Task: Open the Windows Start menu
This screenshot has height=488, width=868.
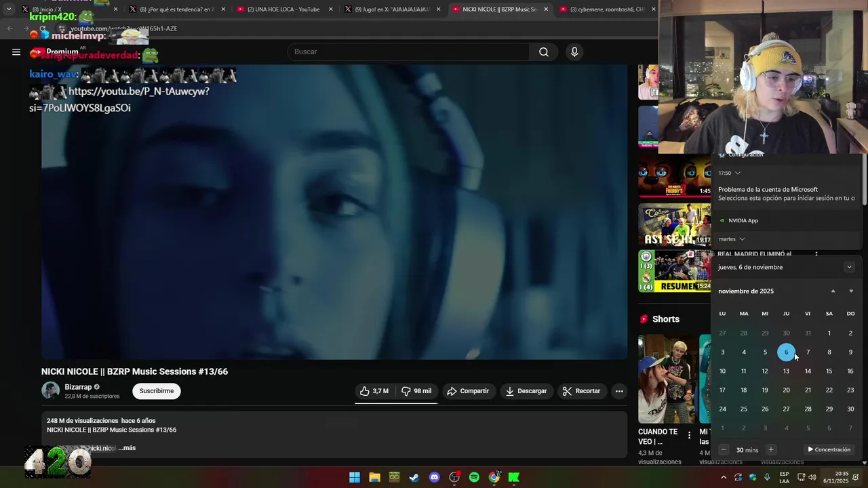Action: tap(355, 477)
